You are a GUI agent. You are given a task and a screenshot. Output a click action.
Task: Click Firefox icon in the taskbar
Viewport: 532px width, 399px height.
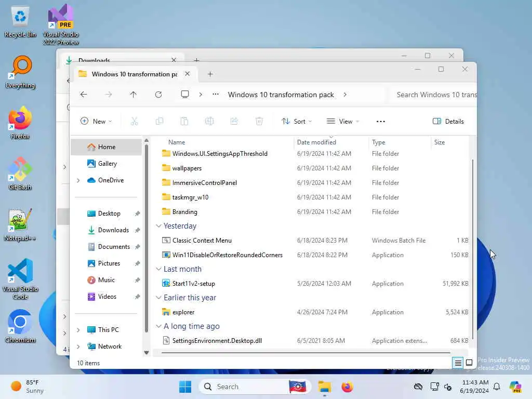coord(347,387)
